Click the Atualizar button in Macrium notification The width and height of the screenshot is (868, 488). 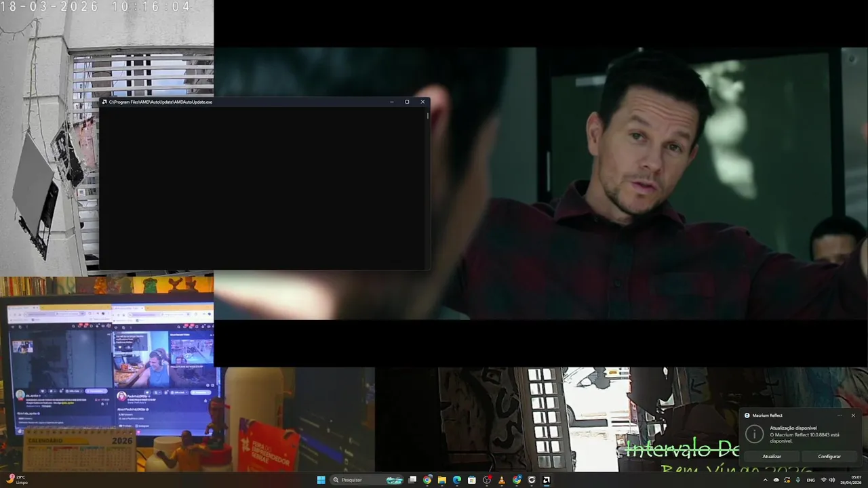pyautogui.click(x=772, y=456)
